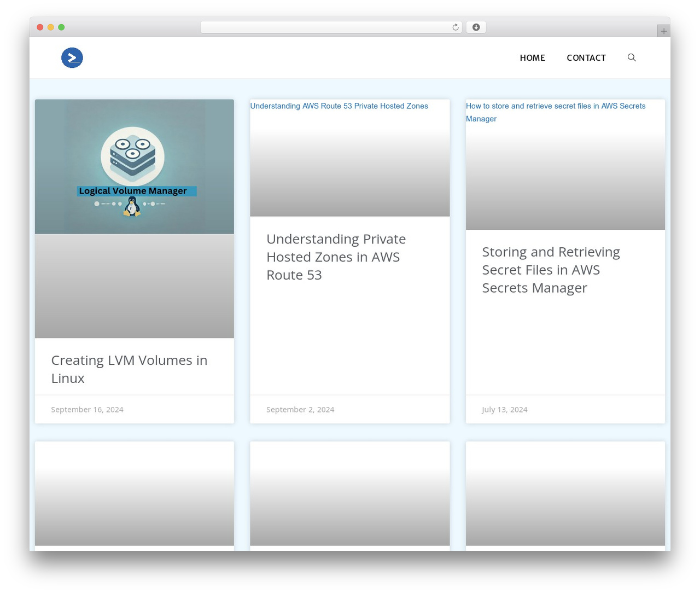Image resolution: width=700 pixels, height=593 pixels.
Task: Click "How to store and retrieve secret files" link
Action: pyautogui.click(x=556, y=112)
